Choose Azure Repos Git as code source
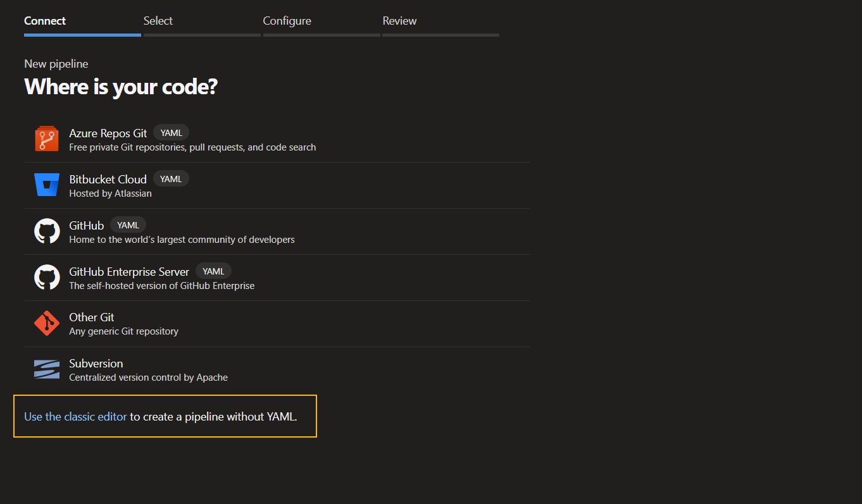This screenshot has width=862, height=504. 108,133
